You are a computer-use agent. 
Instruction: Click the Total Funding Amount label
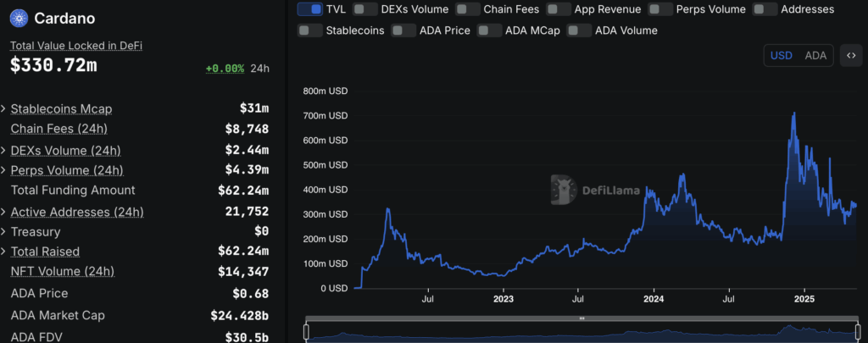[x=73, y=190]
